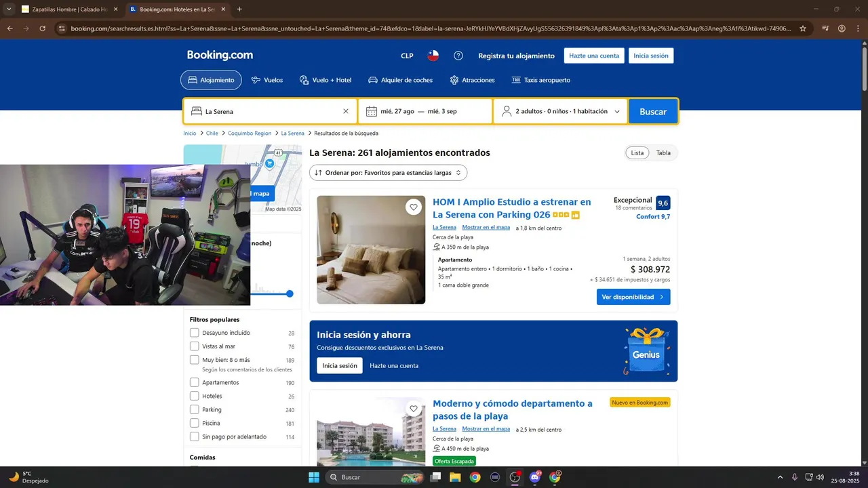The image size is (868, 488).
Task: Open the check-in and check-out date picker
Action: (425, 111)
